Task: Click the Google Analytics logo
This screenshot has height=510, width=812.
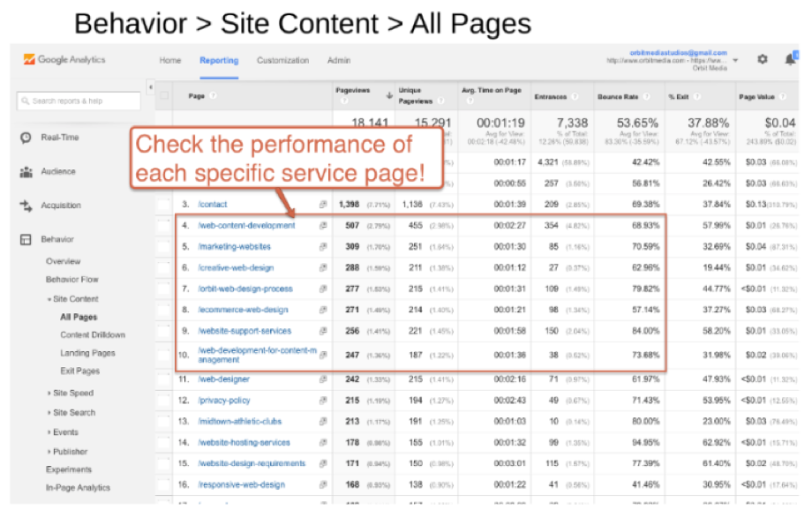Action: (64, 59)
